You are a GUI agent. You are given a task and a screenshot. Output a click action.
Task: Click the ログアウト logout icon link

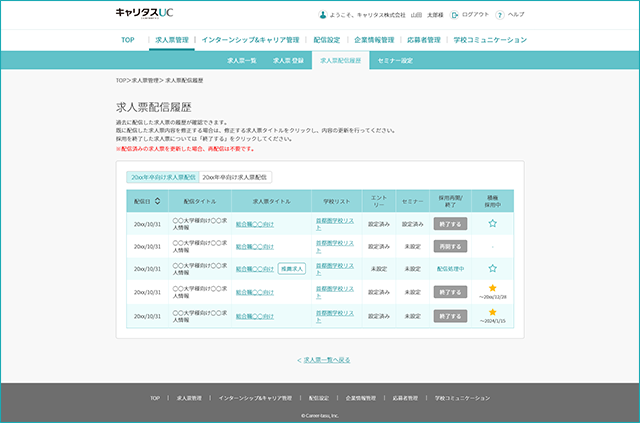[454, 15]
